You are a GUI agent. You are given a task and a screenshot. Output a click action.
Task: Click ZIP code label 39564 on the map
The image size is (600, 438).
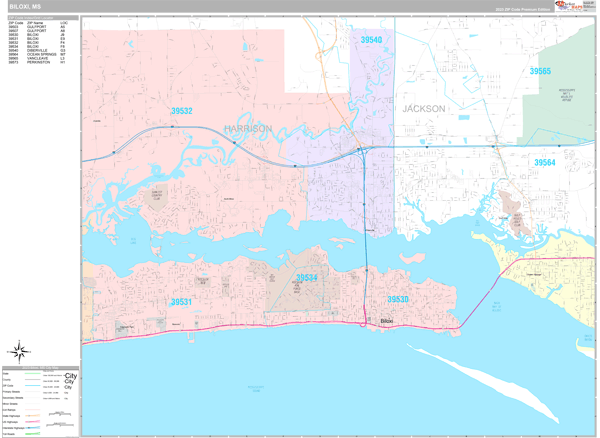tap(545, 162)
